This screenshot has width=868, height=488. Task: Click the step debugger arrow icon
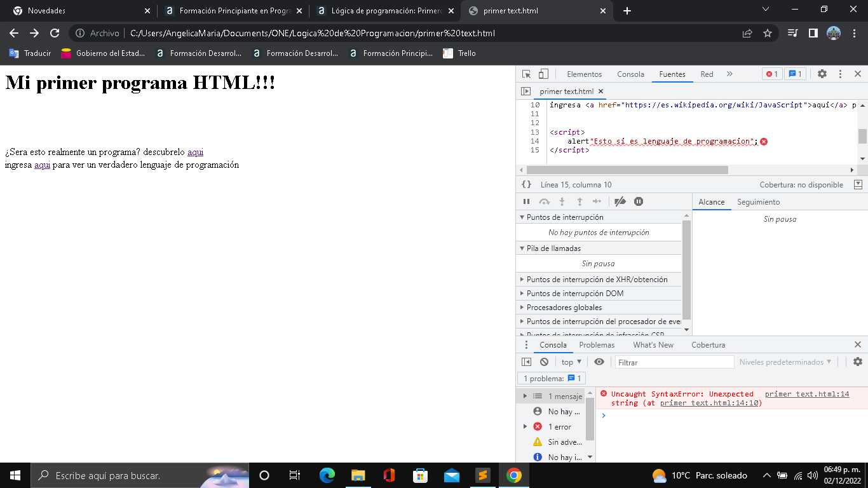[x=597, y=202]
